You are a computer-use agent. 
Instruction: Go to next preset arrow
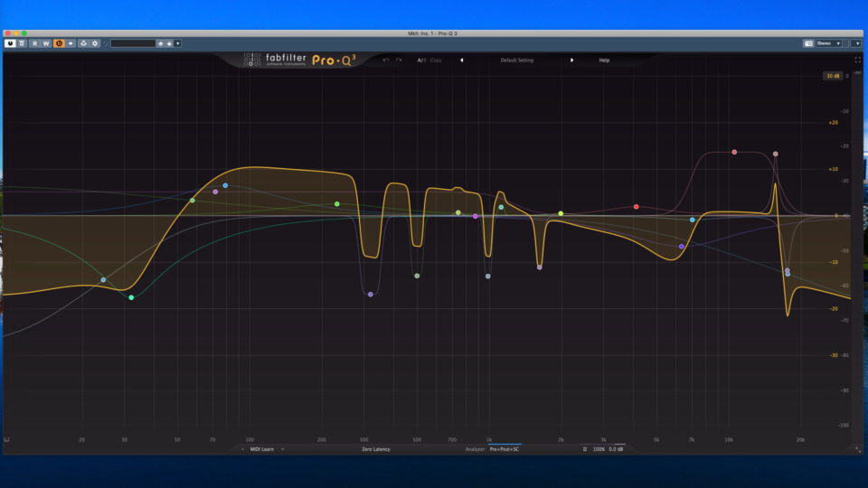pyautogui.click(x=571, y=61)
